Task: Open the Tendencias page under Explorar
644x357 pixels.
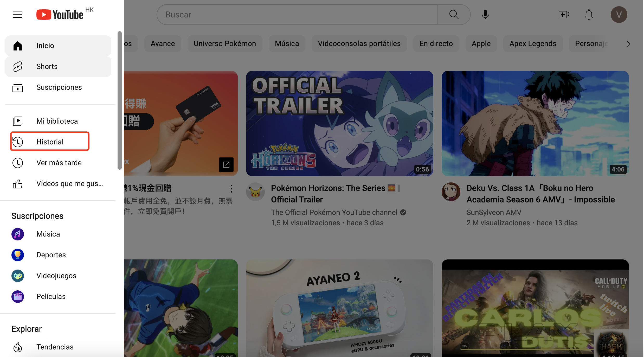Action: 55,347
